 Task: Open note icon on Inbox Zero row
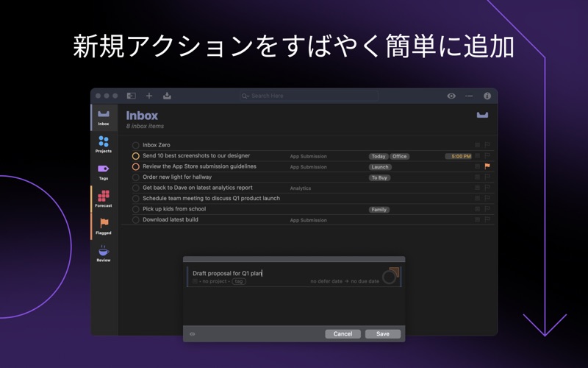click(477, 144)
